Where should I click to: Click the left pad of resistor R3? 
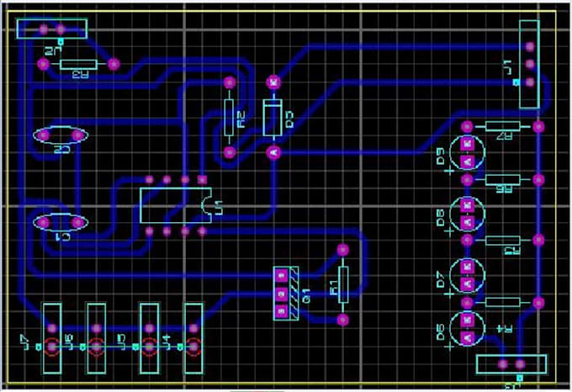(43, 65)
